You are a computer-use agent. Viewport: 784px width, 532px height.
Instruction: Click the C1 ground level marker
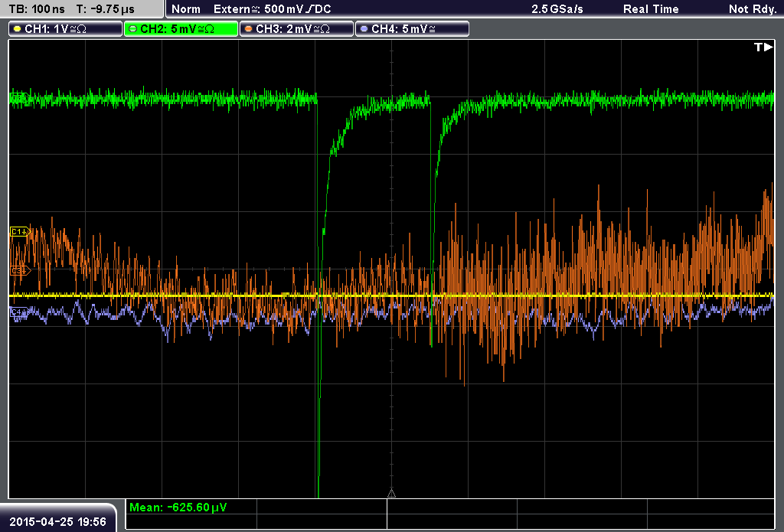point(21,231)
